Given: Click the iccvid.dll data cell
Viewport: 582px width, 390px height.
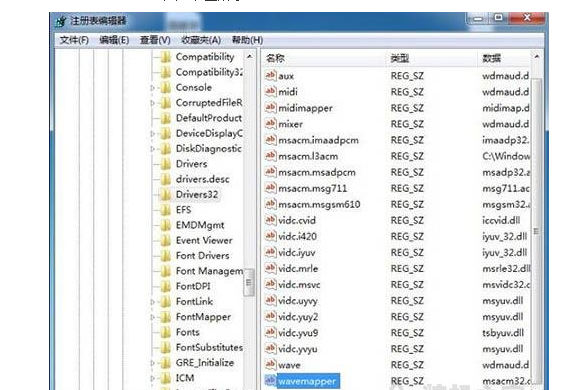Looking at the screenshot, I should coord(501,220).
